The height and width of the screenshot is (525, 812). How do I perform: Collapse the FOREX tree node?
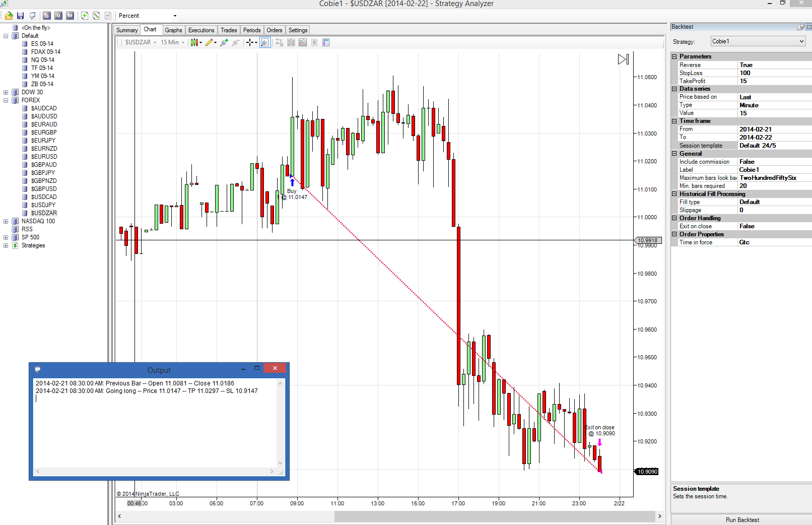coord(6,100)
